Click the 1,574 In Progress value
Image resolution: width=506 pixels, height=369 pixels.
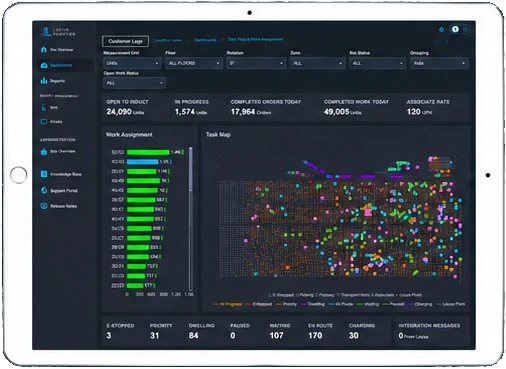tap(185, 112)
